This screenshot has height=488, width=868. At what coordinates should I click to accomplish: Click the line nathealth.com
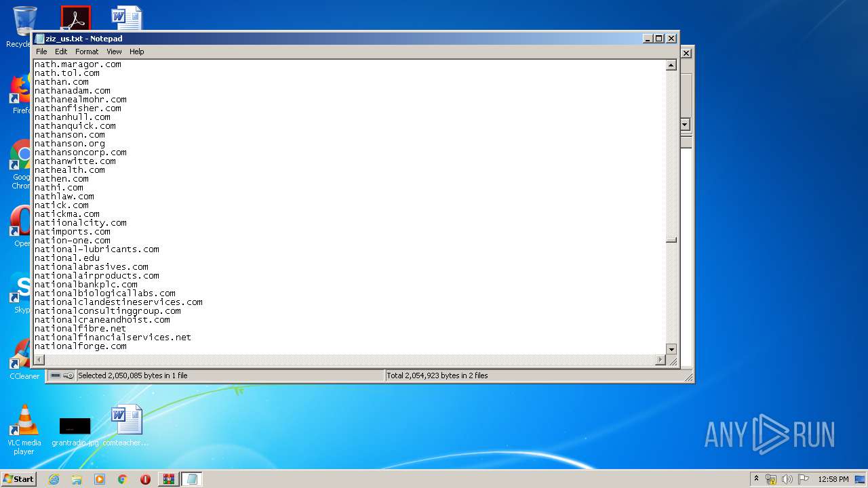70,169
